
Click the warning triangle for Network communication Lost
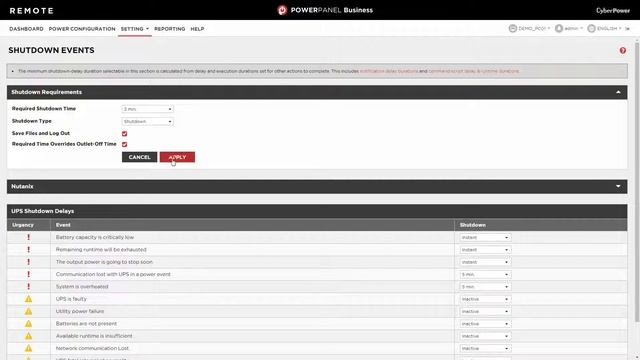tap(29, 348)
